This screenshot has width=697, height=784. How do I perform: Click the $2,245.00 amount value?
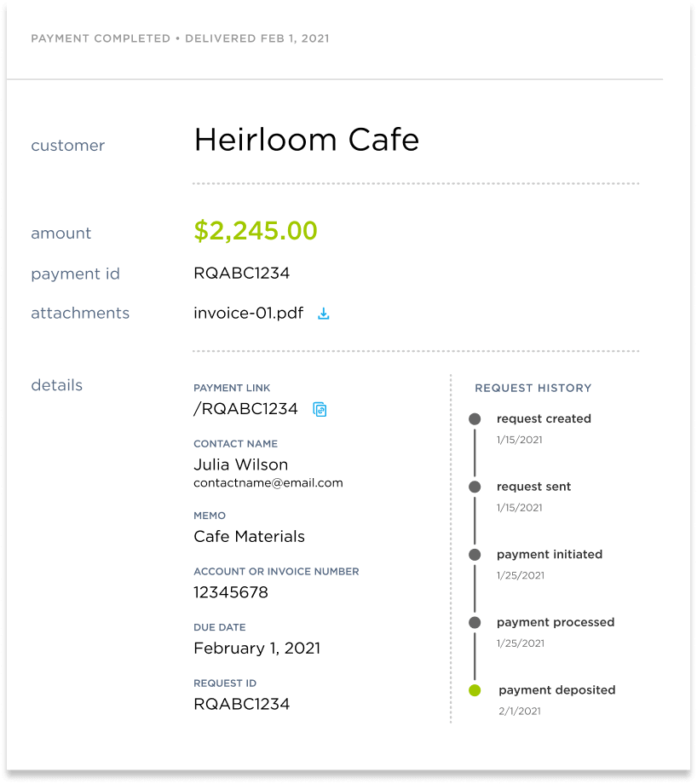(255, 231)
